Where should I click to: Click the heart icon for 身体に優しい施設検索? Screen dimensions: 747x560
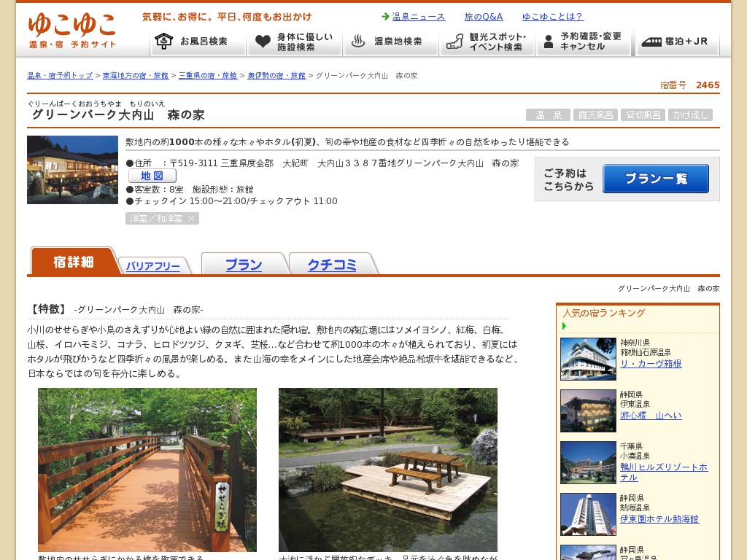[263, 42]
